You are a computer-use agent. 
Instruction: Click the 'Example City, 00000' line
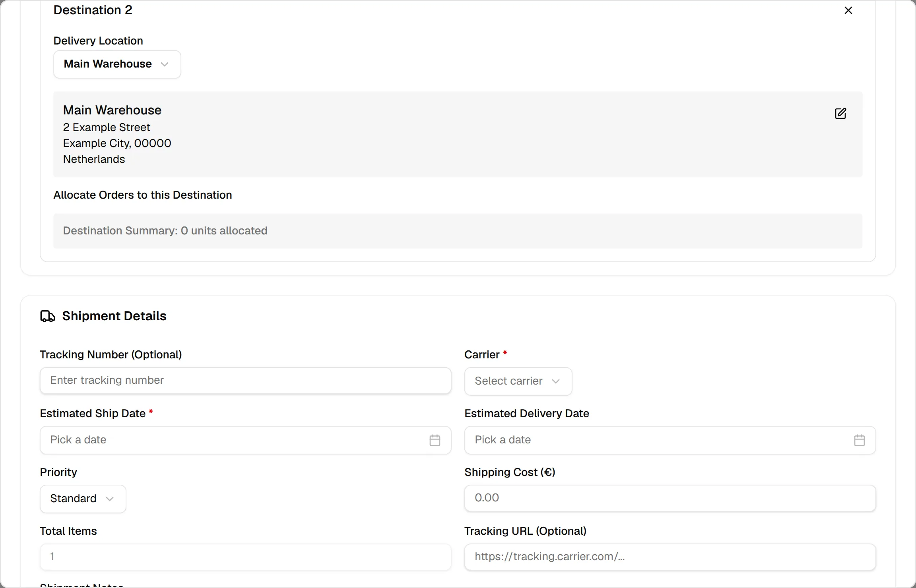[x=117, y=143]
